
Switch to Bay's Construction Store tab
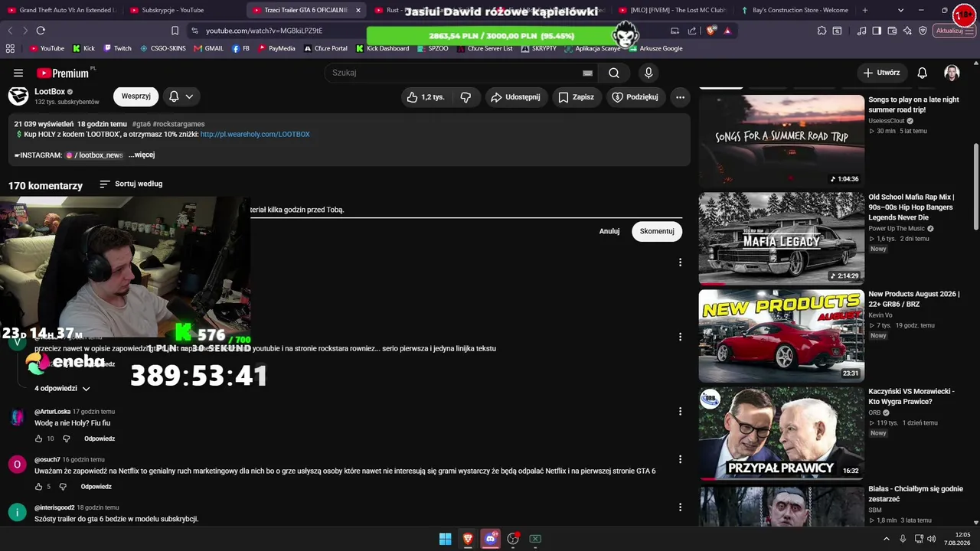[795, 10]
